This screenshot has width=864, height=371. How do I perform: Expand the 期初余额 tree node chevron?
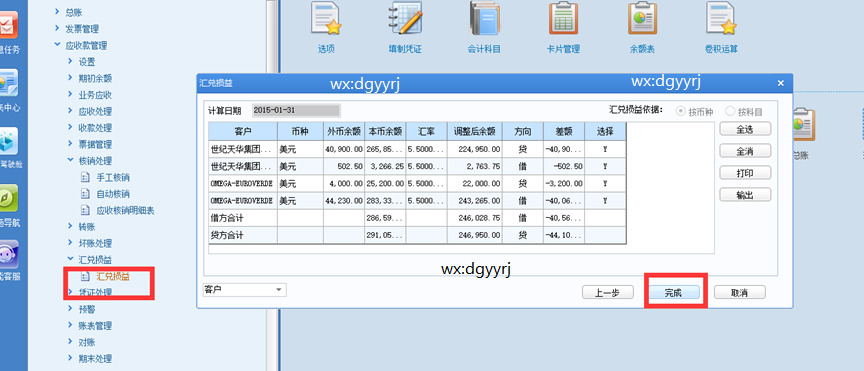coord(71,78)
